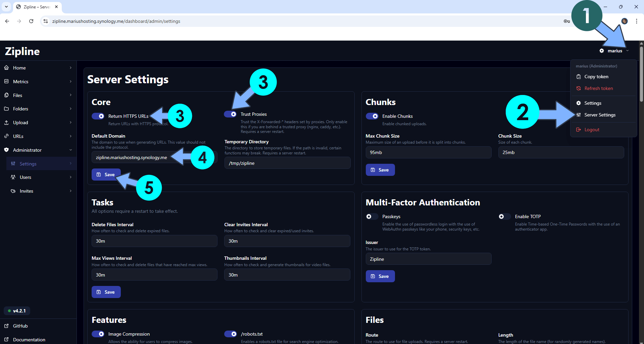Open the Files section in the sidebar
Screen dimensions: 644x344
coord(18,95)
